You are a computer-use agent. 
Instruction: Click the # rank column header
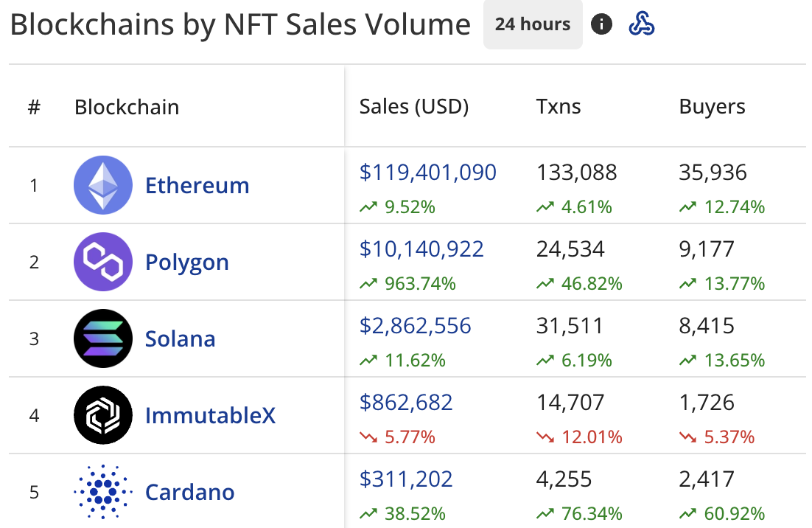[34, 107]
